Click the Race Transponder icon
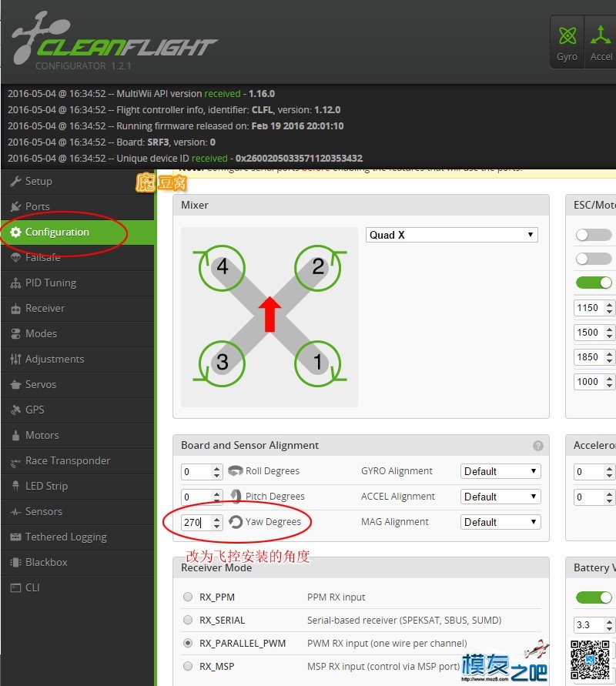Image resolution: width=616 pixels, height=686 pixels. click(x=15, y=461)
